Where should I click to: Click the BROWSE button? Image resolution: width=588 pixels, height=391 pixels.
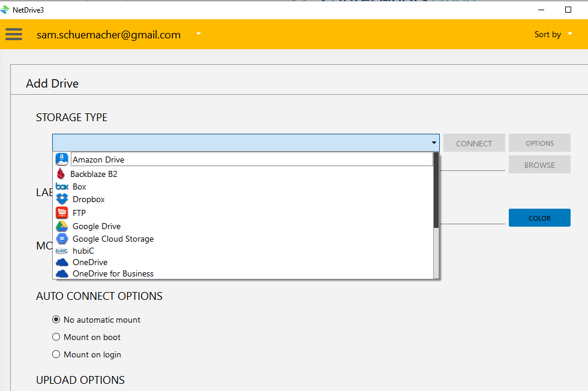[539, 164]
